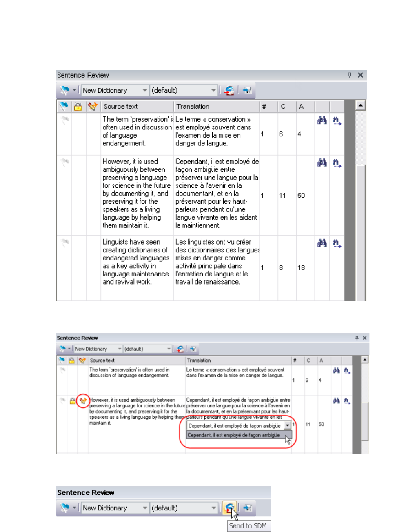Click binoculars icon in 'The term' row of second panel
406x532 pixels.
tap(336, 370)
